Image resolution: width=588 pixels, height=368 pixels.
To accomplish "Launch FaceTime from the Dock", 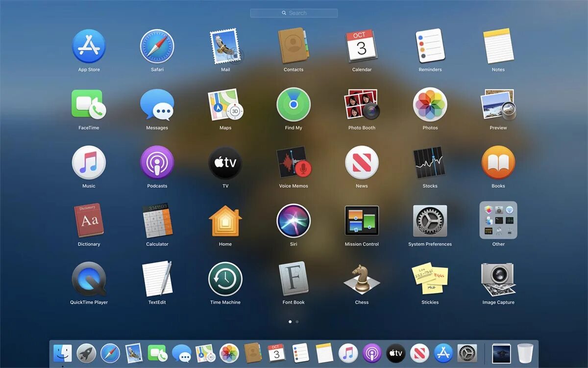I will (x=158, y=353).
